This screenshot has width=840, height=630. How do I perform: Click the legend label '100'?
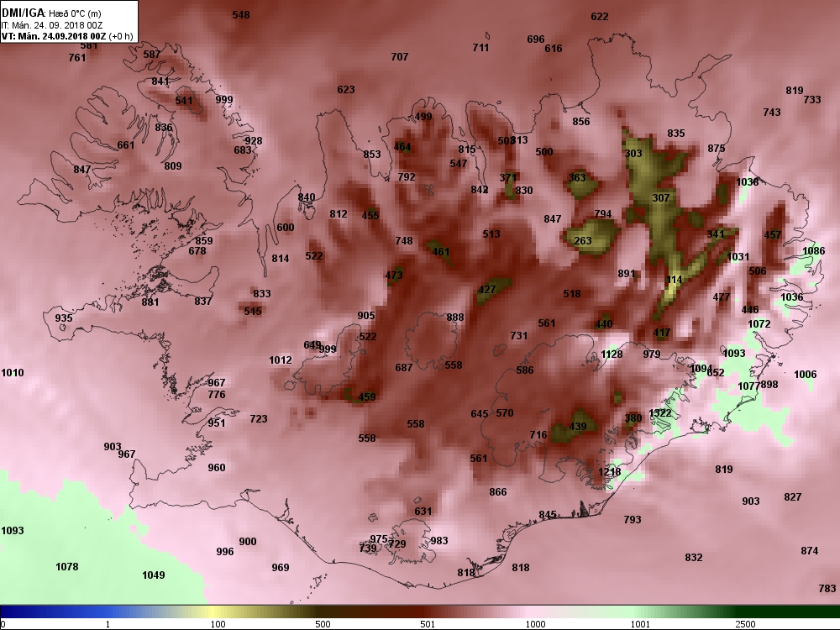pyautogui.click(x=218, y=624)
